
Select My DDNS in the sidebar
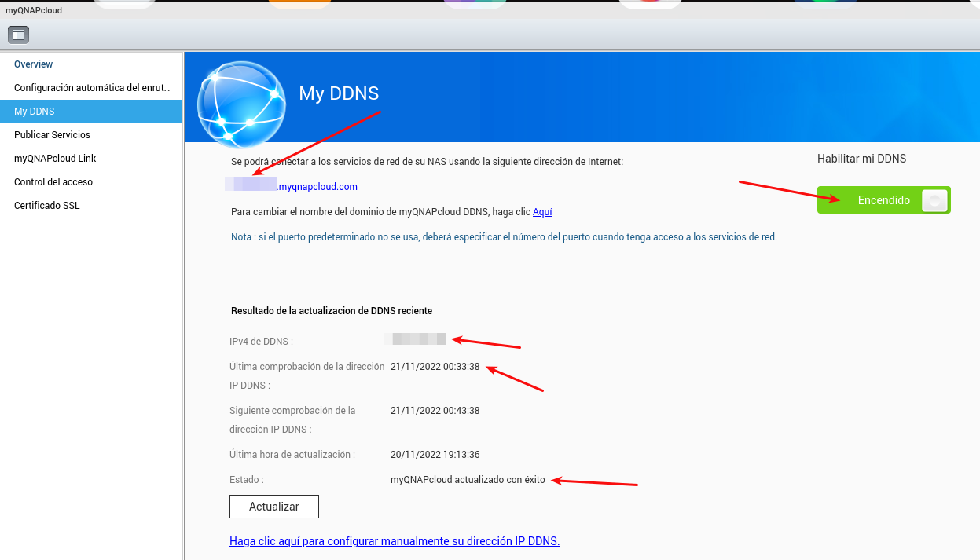click(x=35, y=112)
